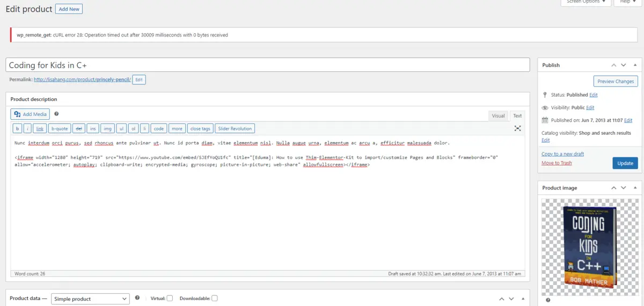Open Slider Revolution from editor toolbar
644x306 pixels.
pos(235,129)
